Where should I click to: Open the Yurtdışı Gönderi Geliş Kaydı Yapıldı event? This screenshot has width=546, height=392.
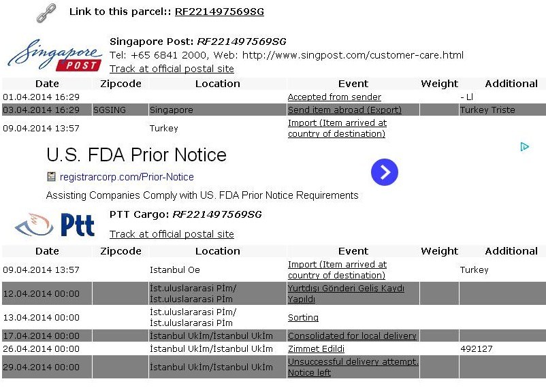point(346,293)
